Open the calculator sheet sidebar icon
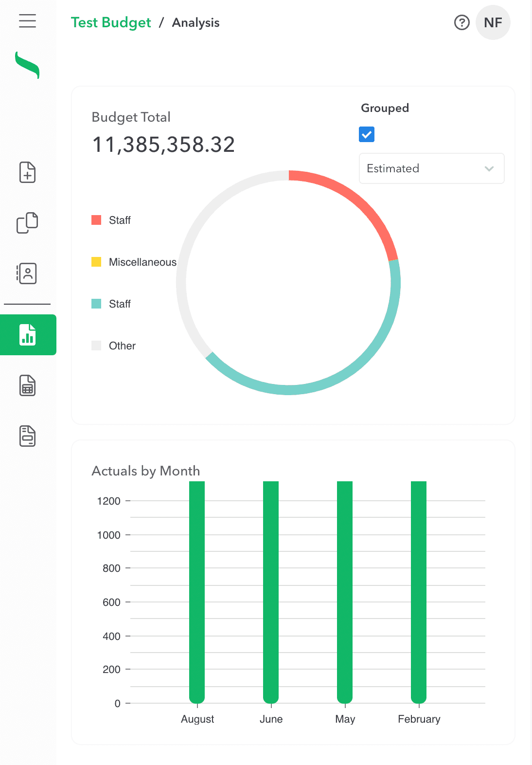Image resolution: width=532 pixels, height=765 pixels. pyautogui.click(x=28, y=385)
